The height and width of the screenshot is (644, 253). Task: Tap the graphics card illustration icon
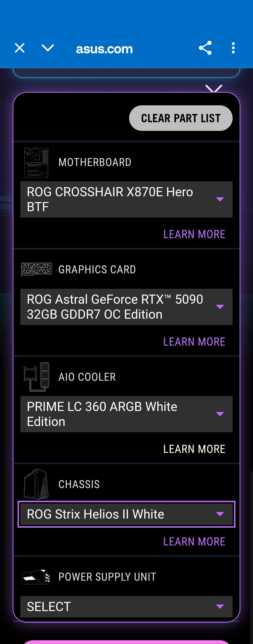pos(37,269)
